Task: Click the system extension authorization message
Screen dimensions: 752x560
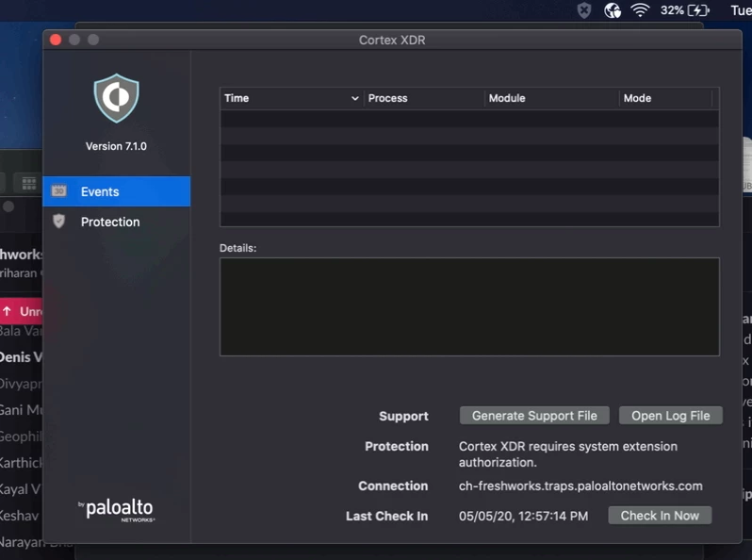Action: tap(568, 454)
